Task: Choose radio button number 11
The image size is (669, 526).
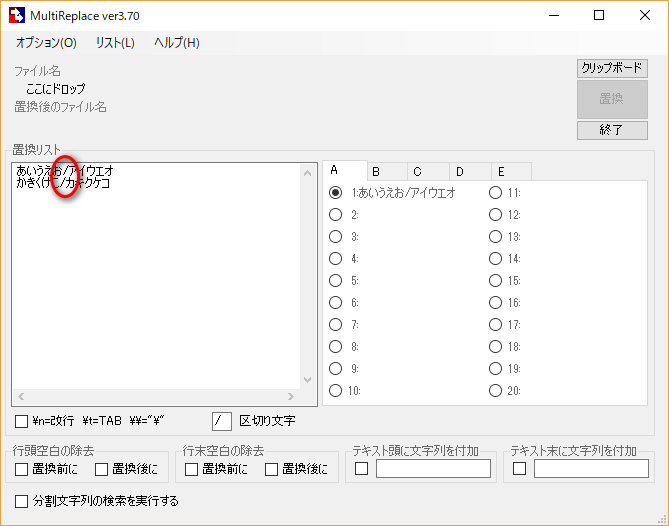Action: [x=495, y=193]
